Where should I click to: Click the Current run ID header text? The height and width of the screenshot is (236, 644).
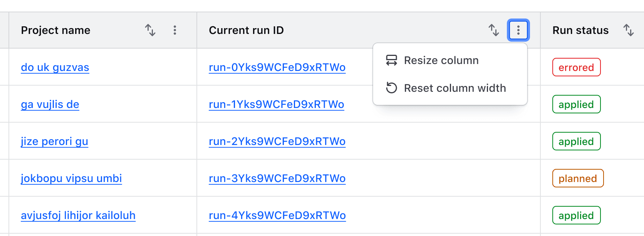[x=246, y=30]
